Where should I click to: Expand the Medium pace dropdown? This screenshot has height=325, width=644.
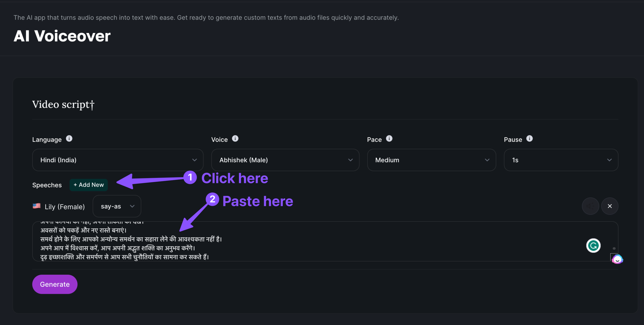[x=431, y=160]
